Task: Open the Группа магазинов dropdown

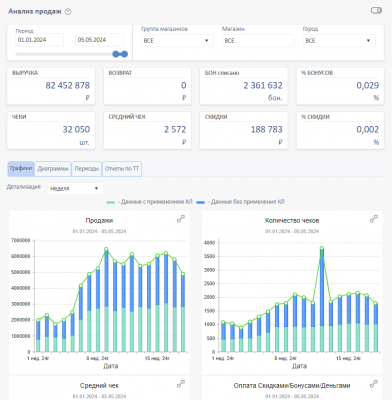Action: 177,41
